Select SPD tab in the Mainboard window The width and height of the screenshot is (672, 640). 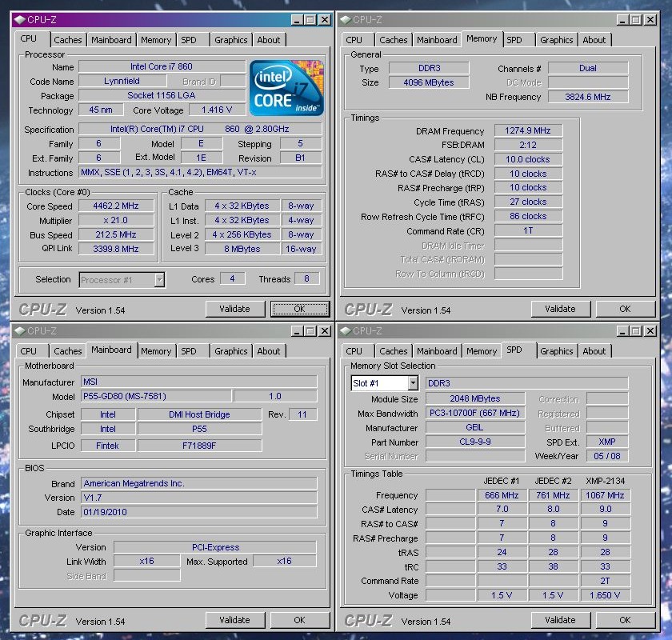click(189, 351)
